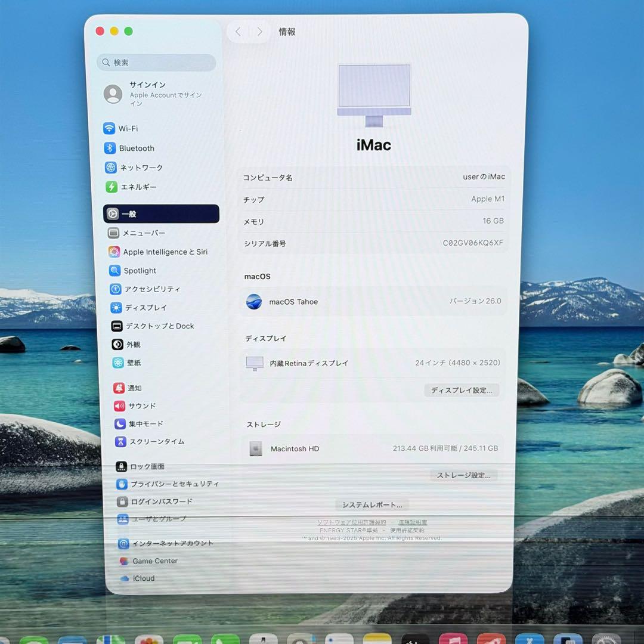Click the computer name user の iMac
The image size is (644, 644).
tap(484, 177)
